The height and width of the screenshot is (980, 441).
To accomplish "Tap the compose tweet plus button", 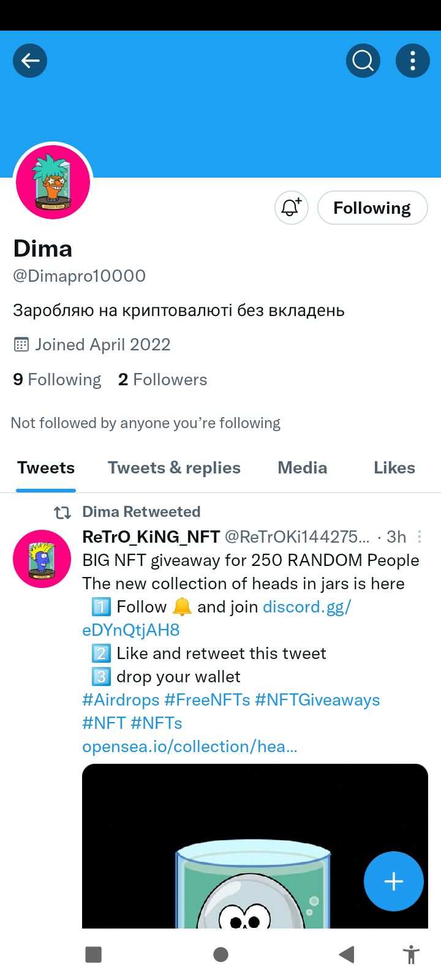I will click(393, 881).
